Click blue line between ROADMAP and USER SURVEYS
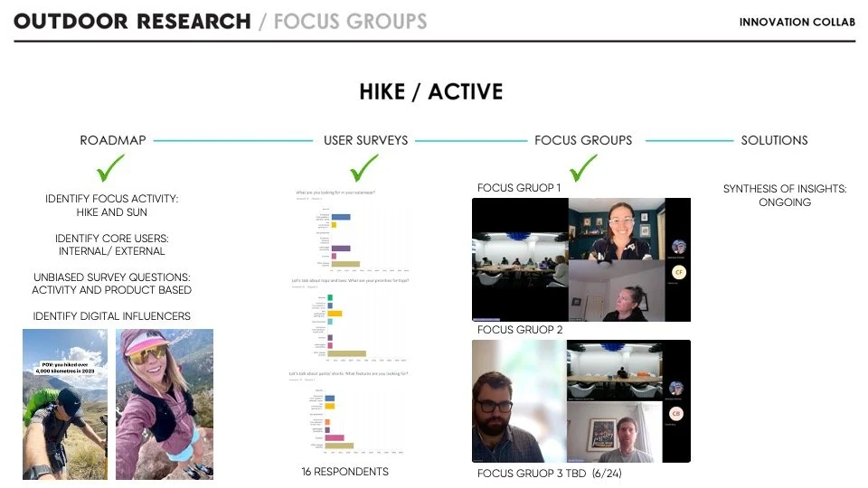This screenshot has height=488, width=868. (233, 141)
